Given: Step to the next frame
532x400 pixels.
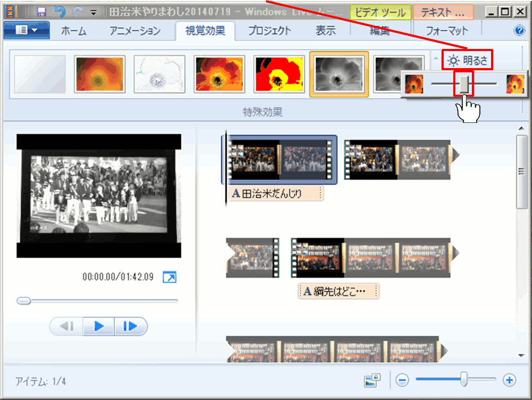Looking at the screenshot, I should [130, 326].
